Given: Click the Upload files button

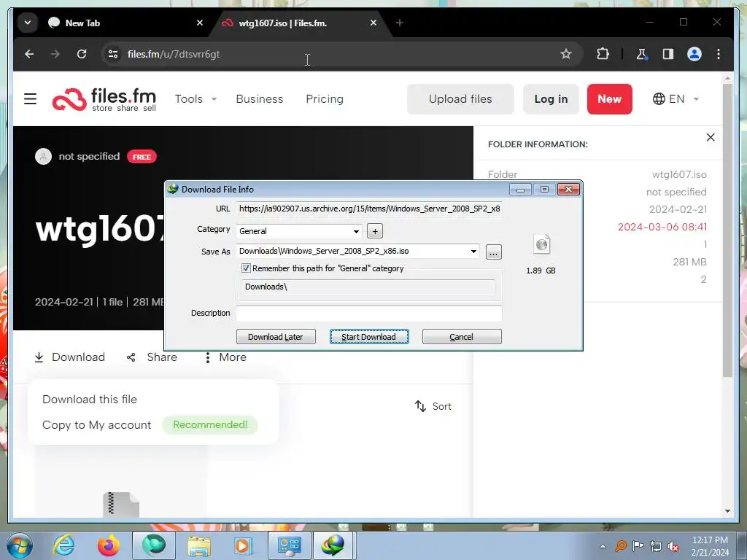Looking at the screenshot, I should coord(460,99).
